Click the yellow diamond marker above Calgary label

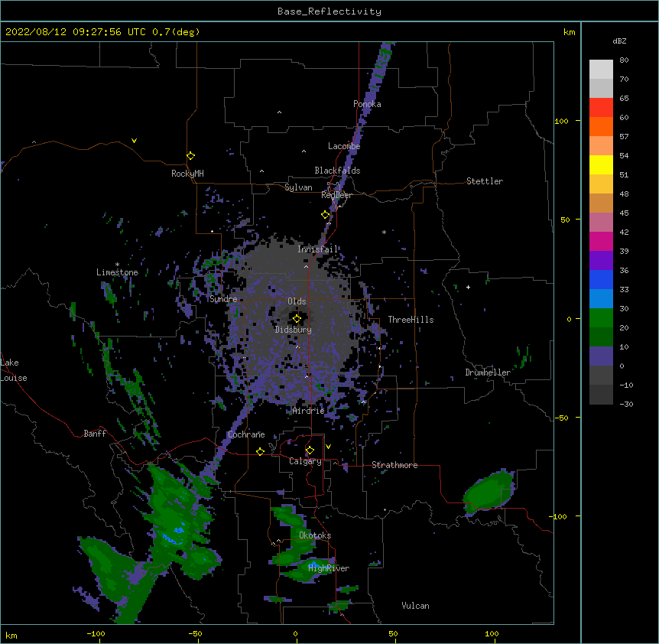[x=310, y=450]
